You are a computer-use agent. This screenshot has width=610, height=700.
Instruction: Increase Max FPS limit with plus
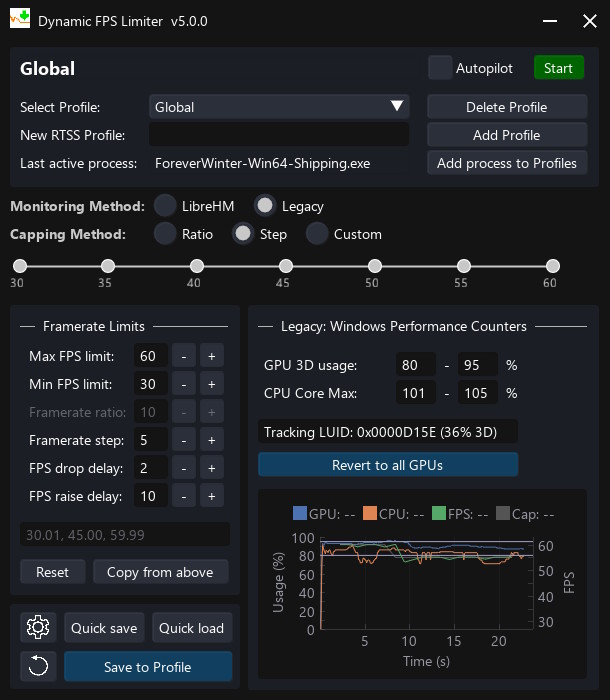point(212,356)
